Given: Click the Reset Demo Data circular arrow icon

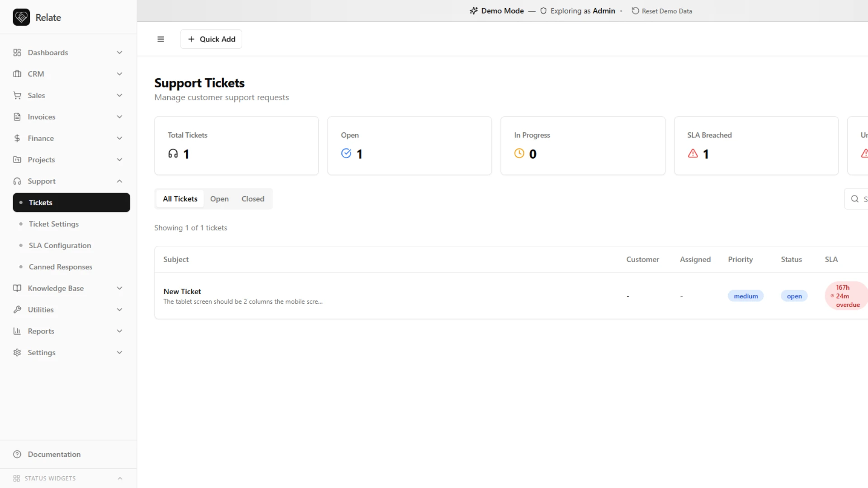Looking at the screenshot, I should pos(635,11).
